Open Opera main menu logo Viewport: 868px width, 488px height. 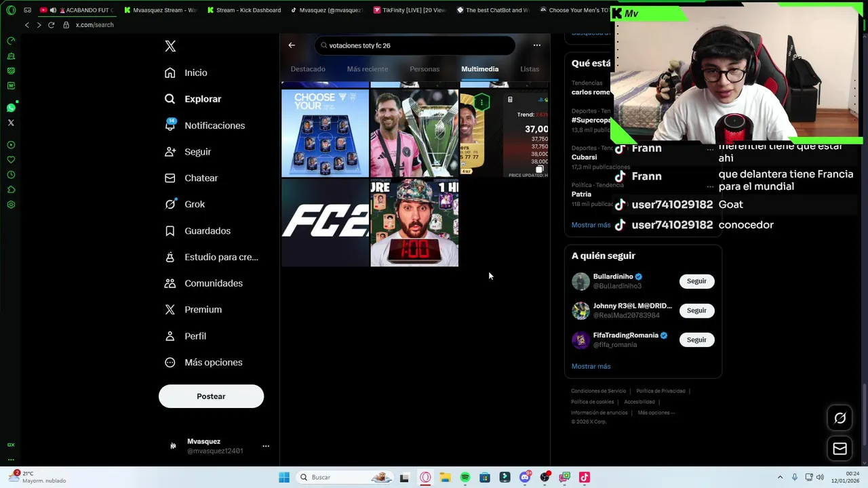11,10
